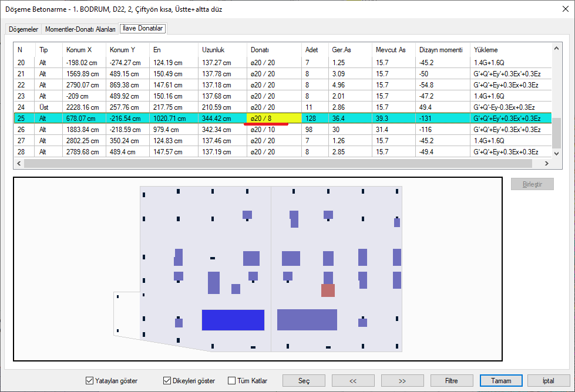The image size is (575, 392).
Task: Select row 28 with 2789.68 cm
Action: 283,151
